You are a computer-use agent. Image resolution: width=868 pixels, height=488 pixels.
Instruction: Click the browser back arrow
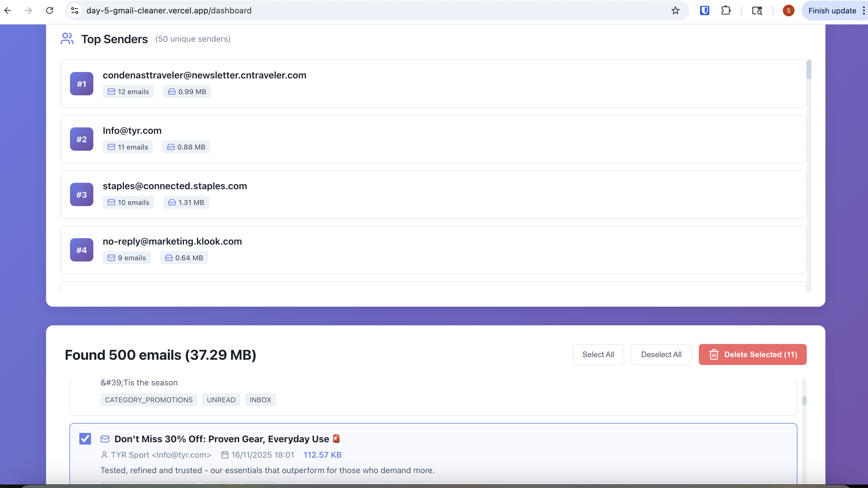8,10
